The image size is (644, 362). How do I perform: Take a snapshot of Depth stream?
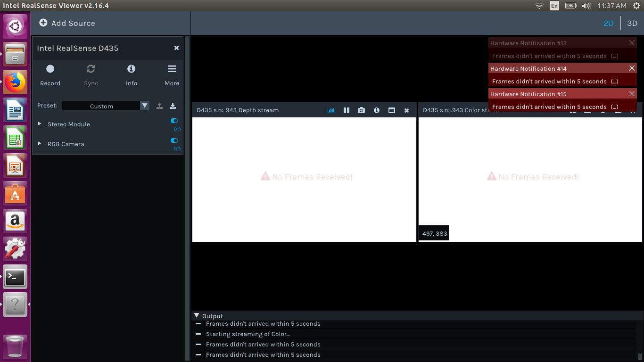(361, 110)
